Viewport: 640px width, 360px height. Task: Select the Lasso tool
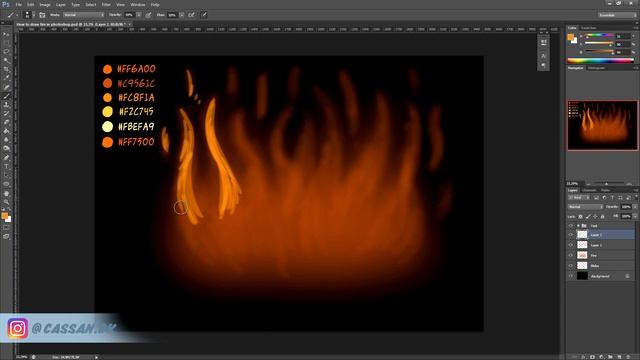[6, 52]
